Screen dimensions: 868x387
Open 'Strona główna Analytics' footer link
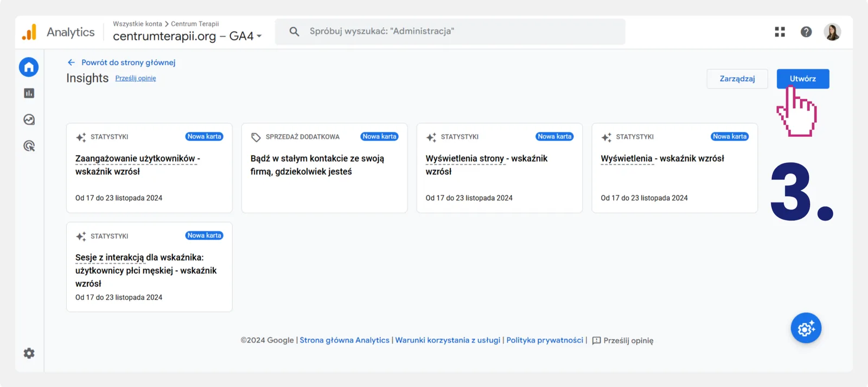(344, 340)
